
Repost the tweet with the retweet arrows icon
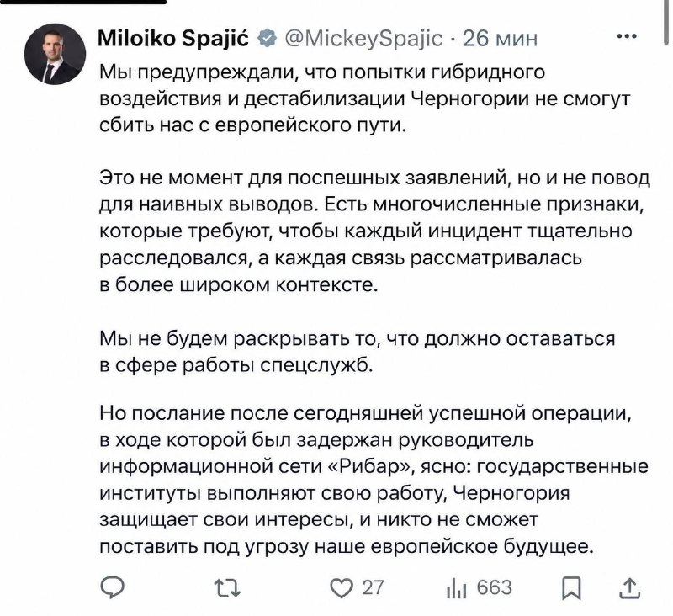click(227, 588)
